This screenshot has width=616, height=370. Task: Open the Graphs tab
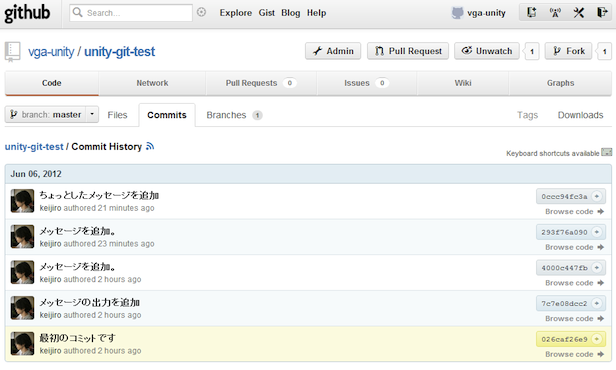point(561,83)
